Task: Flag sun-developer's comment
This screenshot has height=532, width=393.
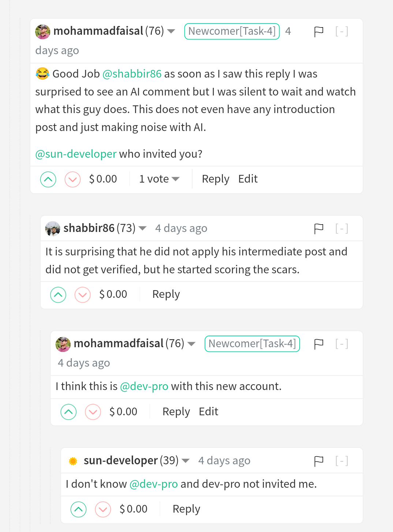Action: point(319,461)
